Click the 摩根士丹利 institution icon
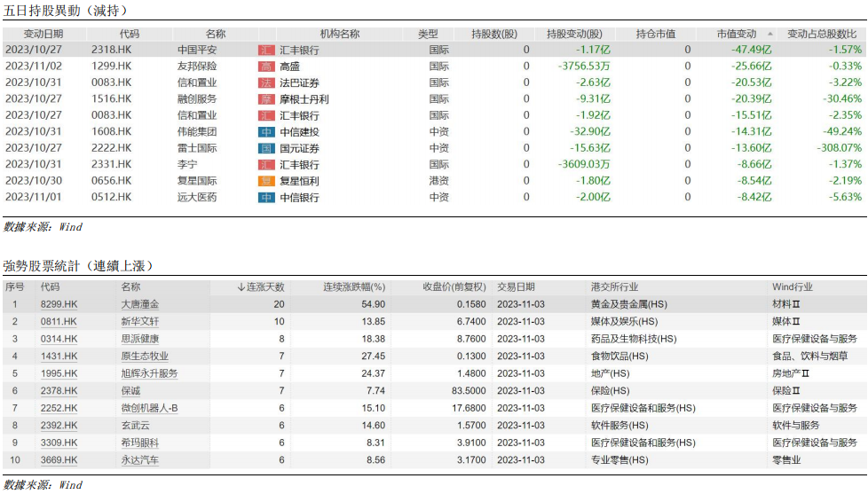 266,99
